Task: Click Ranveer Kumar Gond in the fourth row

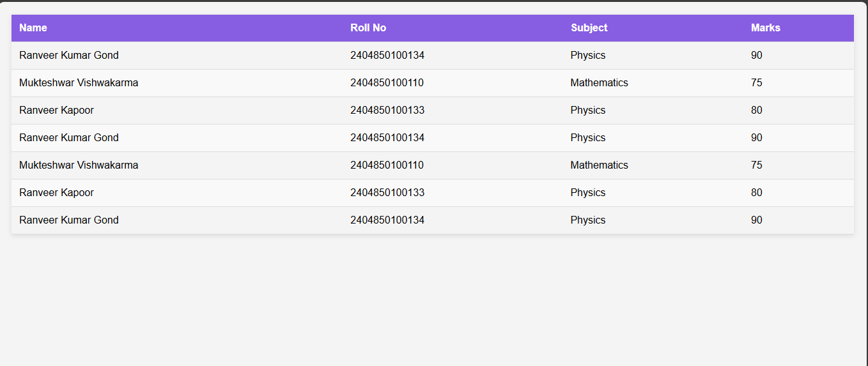Action: click(x=69, y=138)
